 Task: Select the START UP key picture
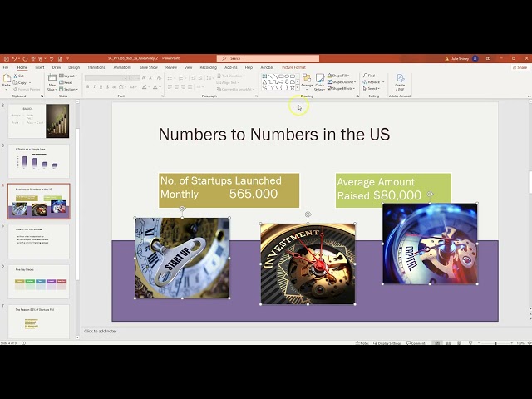tap(182, 258)
